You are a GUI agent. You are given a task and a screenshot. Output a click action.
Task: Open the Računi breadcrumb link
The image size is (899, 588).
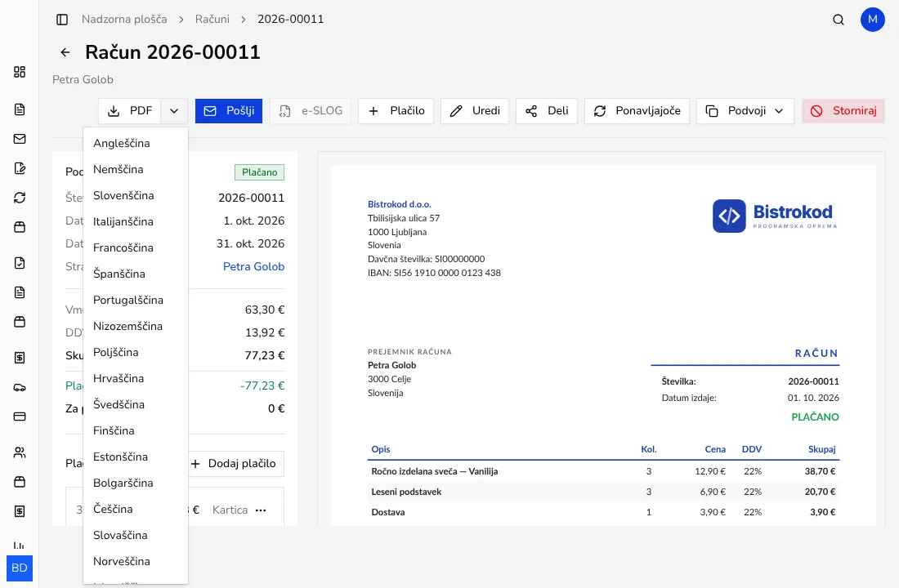212,20
